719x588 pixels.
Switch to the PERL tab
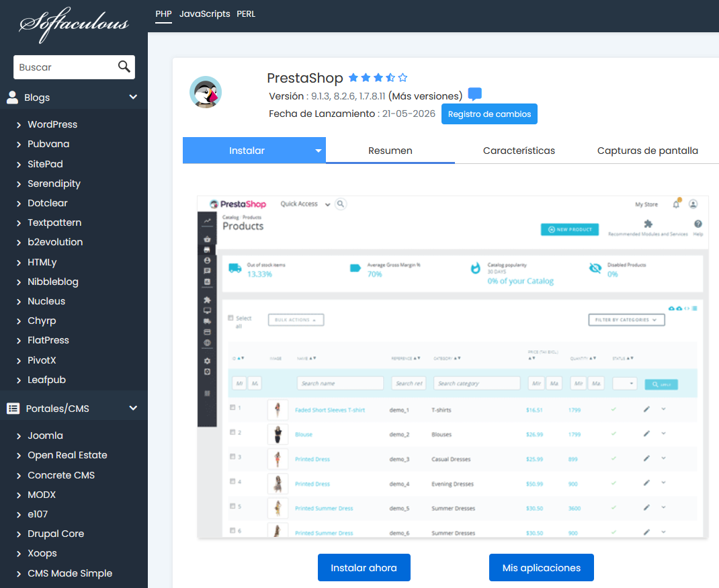point(246,13)
